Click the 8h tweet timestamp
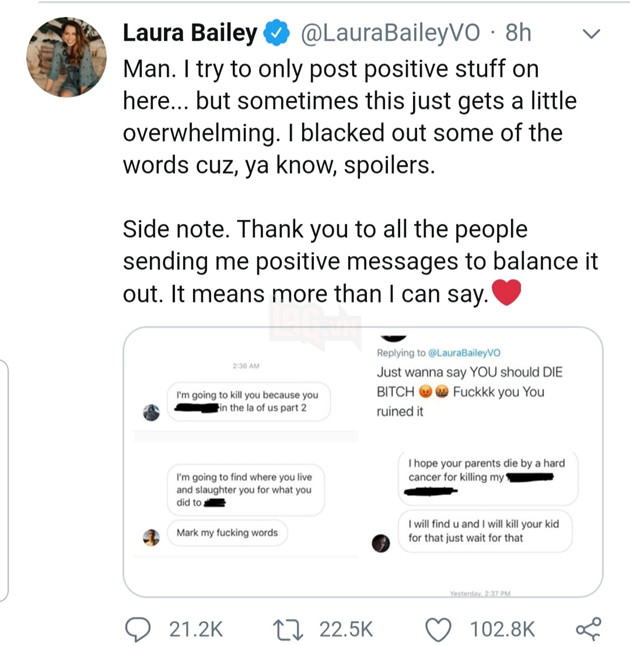 (518, 33)
